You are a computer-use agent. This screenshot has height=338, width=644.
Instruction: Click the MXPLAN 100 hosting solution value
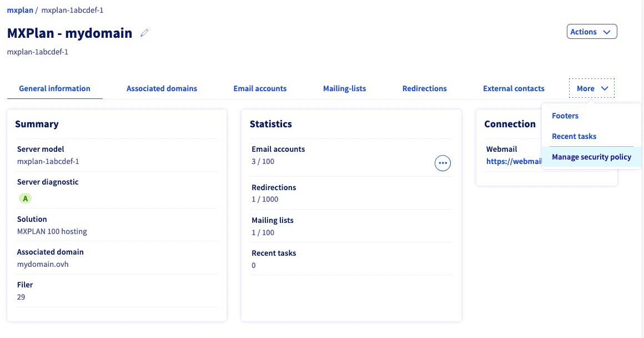pyautogui.click(x=52, y=231)
